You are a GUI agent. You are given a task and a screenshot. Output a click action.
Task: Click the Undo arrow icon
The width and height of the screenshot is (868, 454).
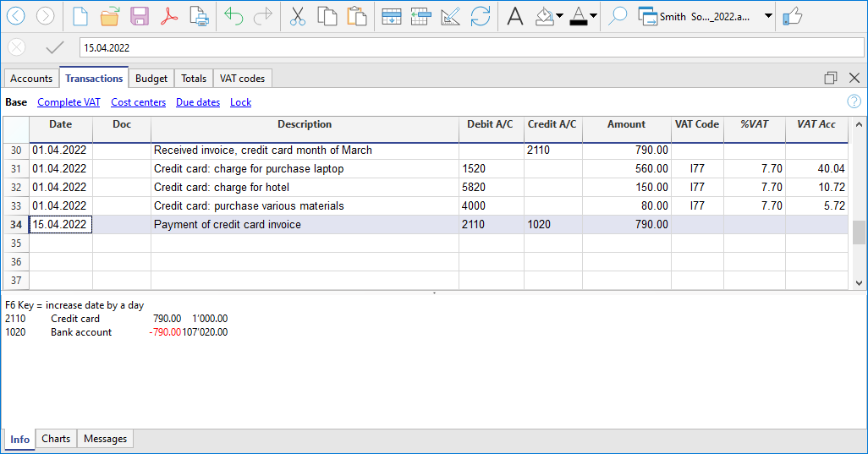233,16
